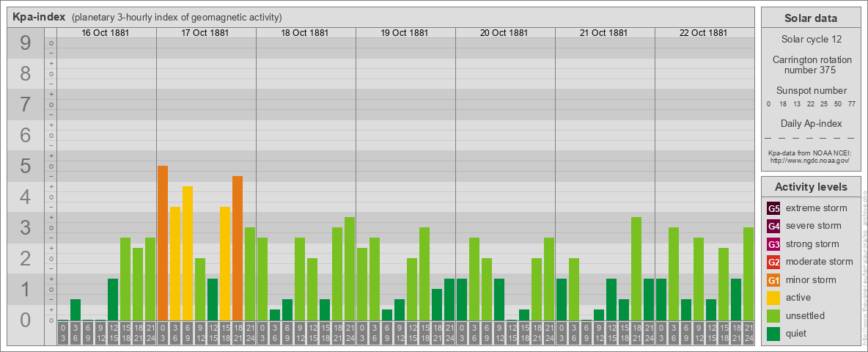Click the 20 Oct 3–6h bar

[x=474, y=279]
